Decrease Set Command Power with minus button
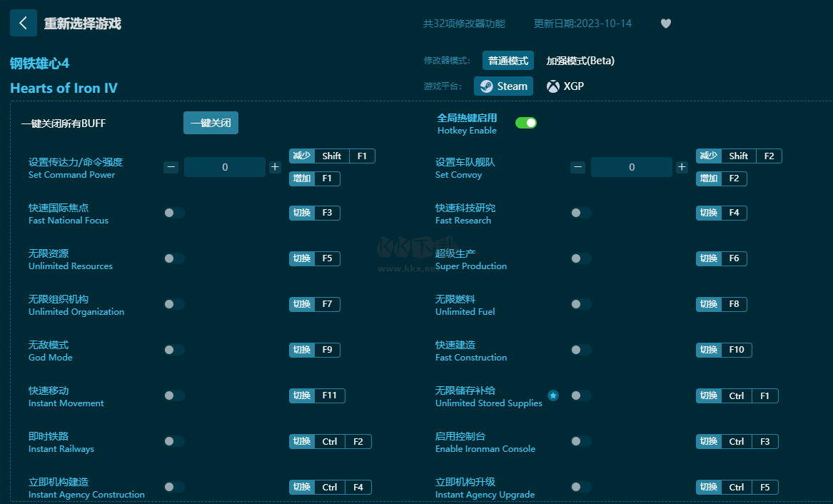The height and width of the screenshot is (504, 833). (x=171, y=167)
